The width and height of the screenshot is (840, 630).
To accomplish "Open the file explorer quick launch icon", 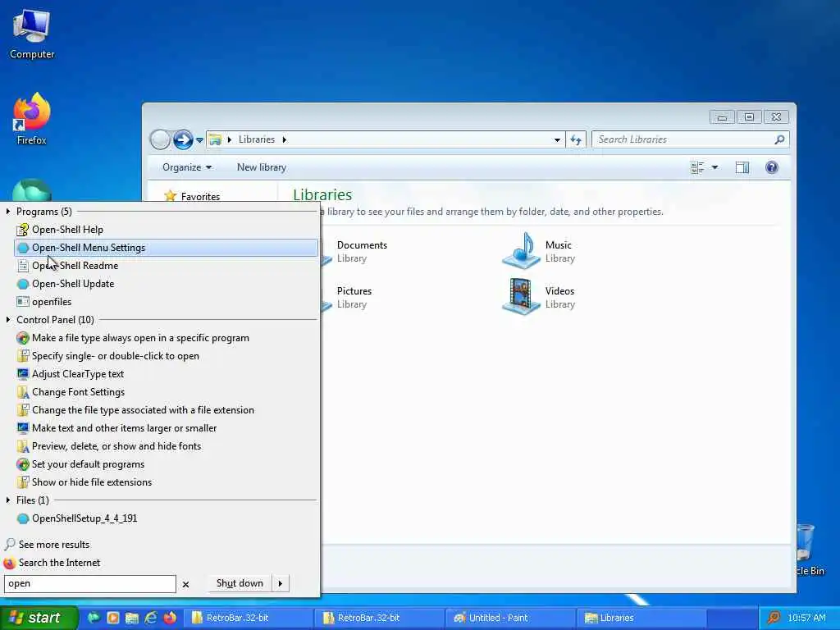I will click(x=132, y=618).
